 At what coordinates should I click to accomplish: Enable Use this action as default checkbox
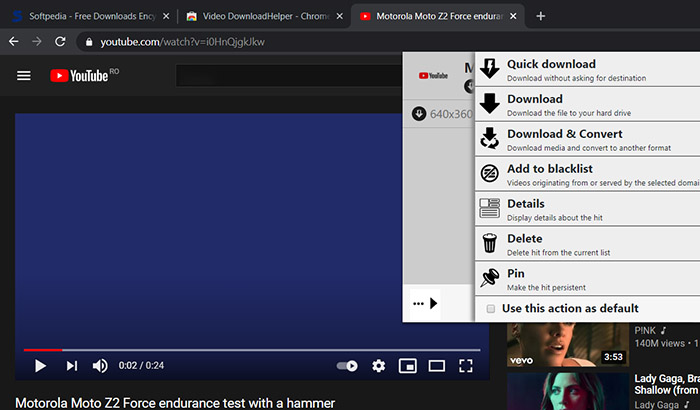click(491, 309)
